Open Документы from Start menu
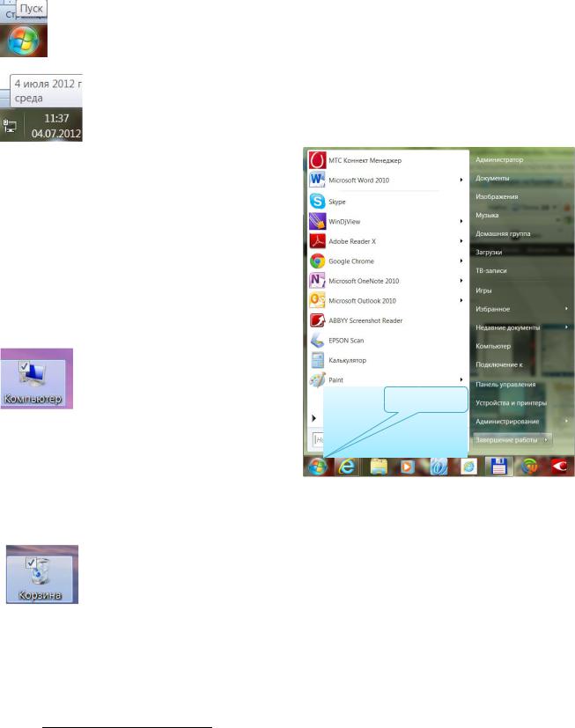This screenshot has width=575, height=728. click(492, 178)
